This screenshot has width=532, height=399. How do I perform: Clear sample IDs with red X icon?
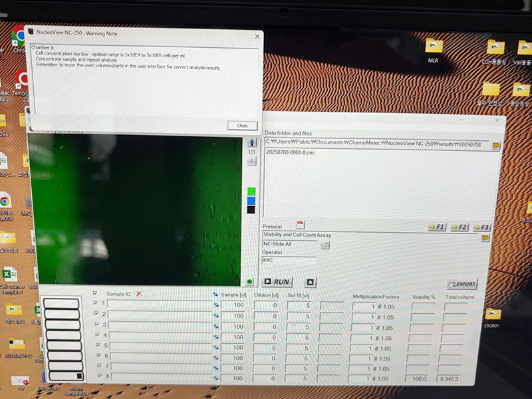139,293
